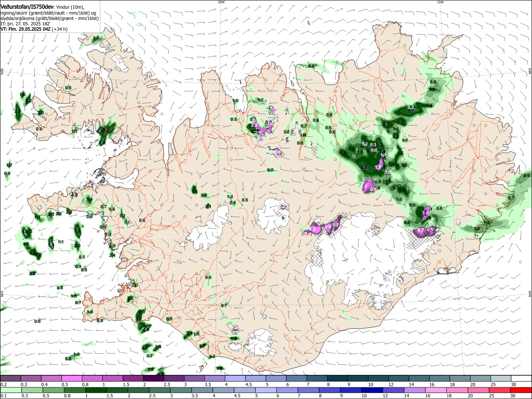
Task: Click the 2–2.5 dark purple swatch, upper legend
Action: tap(153, 379)
